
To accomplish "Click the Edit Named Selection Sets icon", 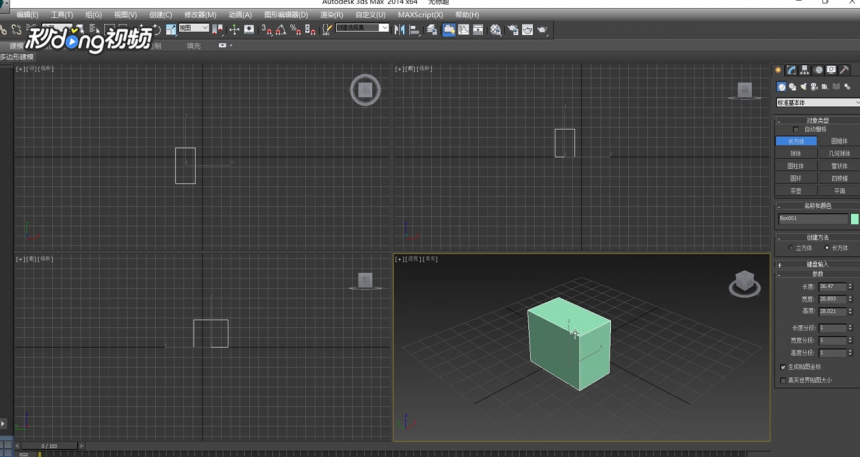I will 327,30.
